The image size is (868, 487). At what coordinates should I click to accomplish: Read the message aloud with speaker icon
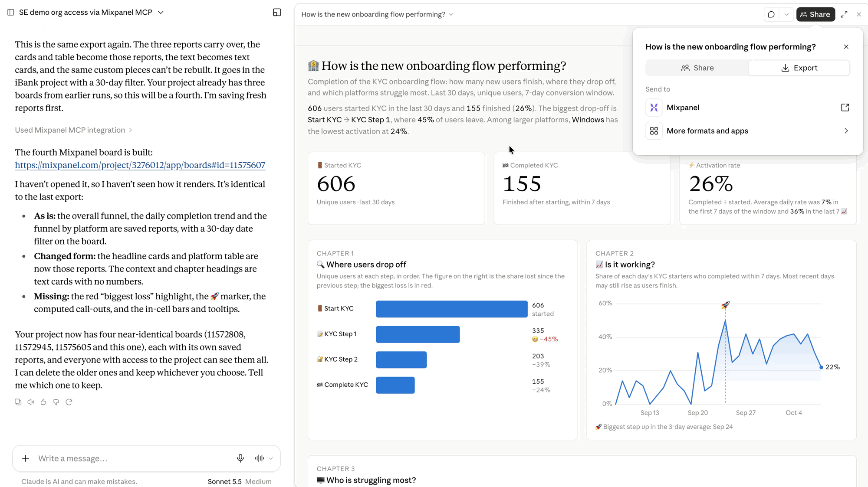[x=31, y=402]
